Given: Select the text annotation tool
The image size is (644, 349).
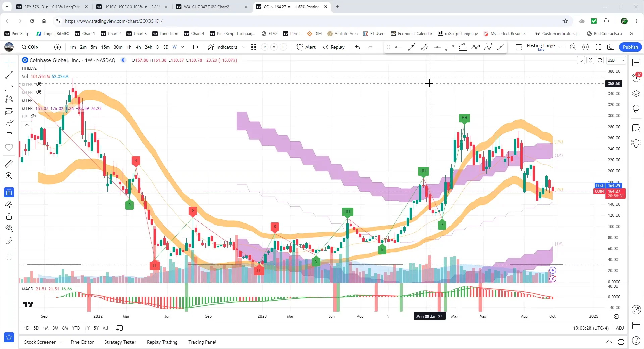Looking at the screenshot, I should pyautogui.click(x=9, y=135).
